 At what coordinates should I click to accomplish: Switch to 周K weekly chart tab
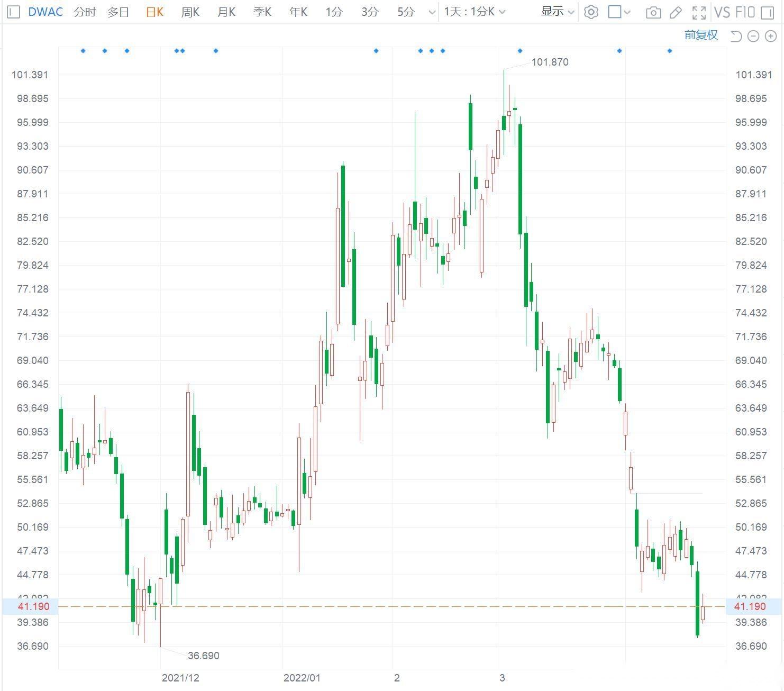[190, 12]
